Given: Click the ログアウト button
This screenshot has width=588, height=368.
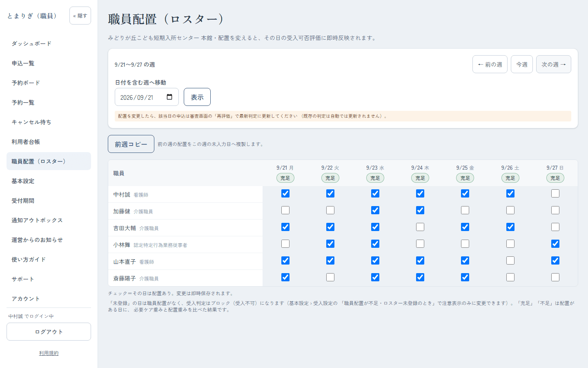Looking at the screenshot, I should click(49, 332).
